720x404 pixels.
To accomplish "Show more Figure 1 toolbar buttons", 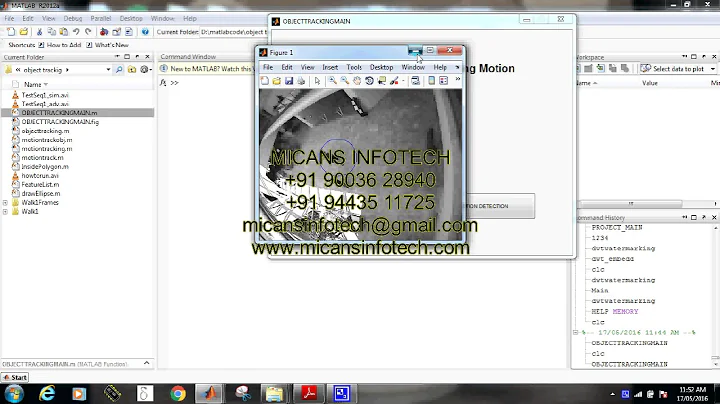I will 458,79.
